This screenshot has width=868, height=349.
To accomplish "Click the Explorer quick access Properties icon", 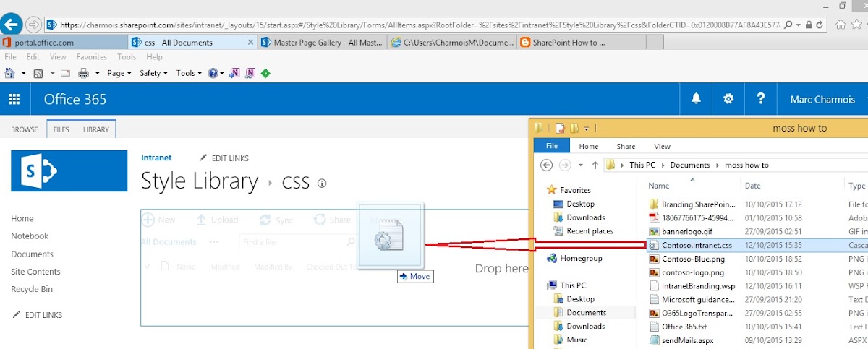I will pyautogui.click(x=560, y=128).
